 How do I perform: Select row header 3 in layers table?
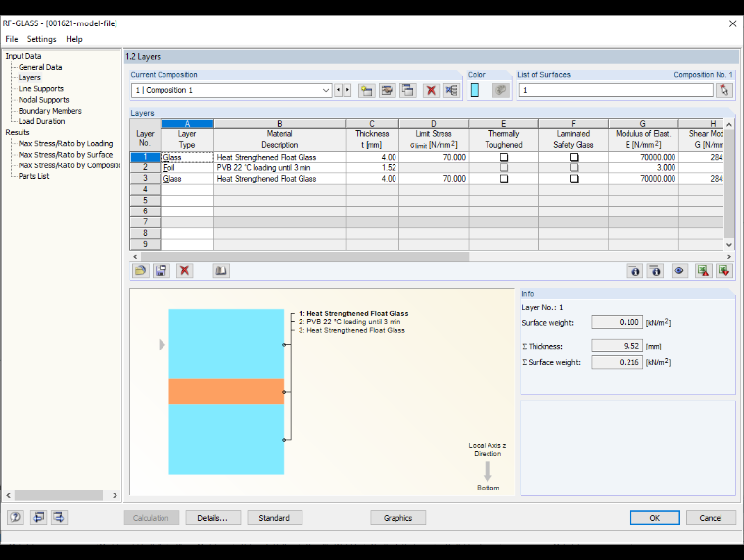(145, 179)
